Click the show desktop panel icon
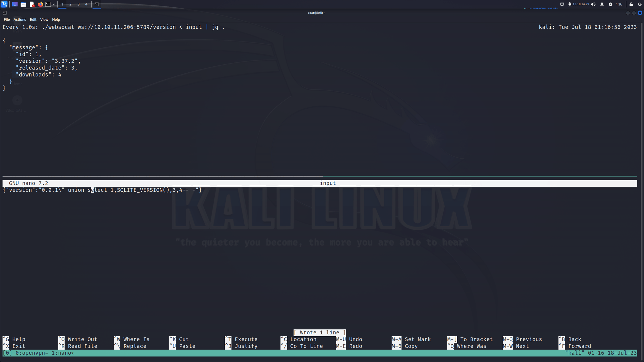 [x=15, y=4]
